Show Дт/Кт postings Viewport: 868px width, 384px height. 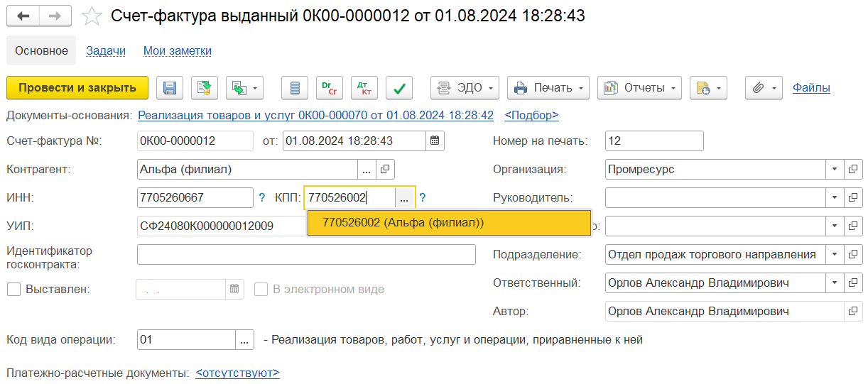click(364, 88)
